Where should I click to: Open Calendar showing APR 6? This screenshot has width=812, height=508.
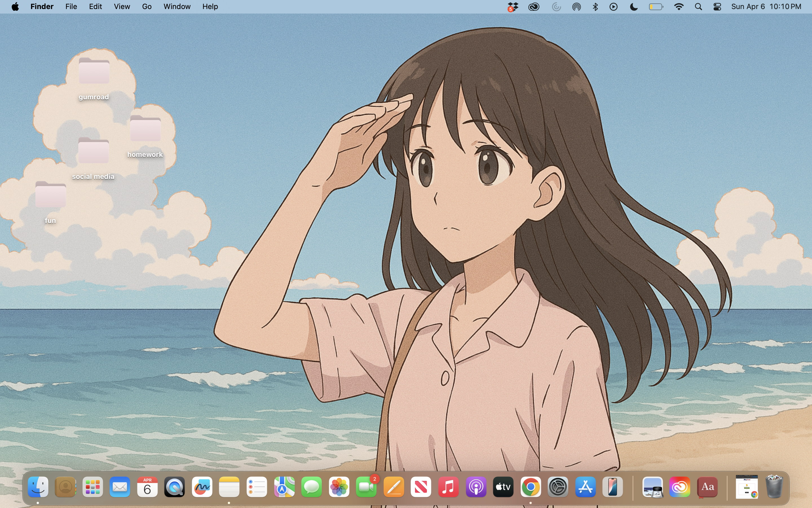pos(147,487)
